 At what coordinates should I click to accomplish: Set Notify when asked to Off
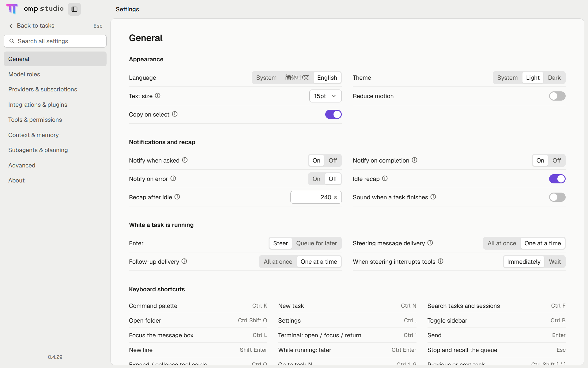pos(333,160)
